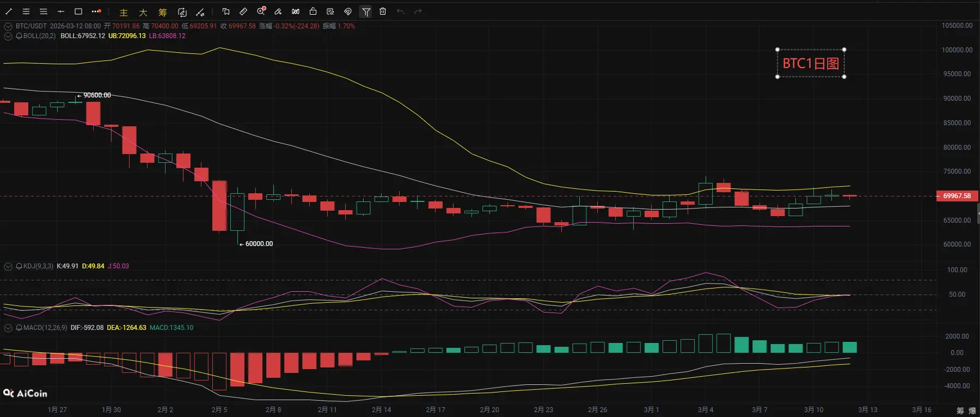The width and height of the screenshot is (980, 417).
Task: Click the MACD indicator alert bell
Action: point(19,328)
